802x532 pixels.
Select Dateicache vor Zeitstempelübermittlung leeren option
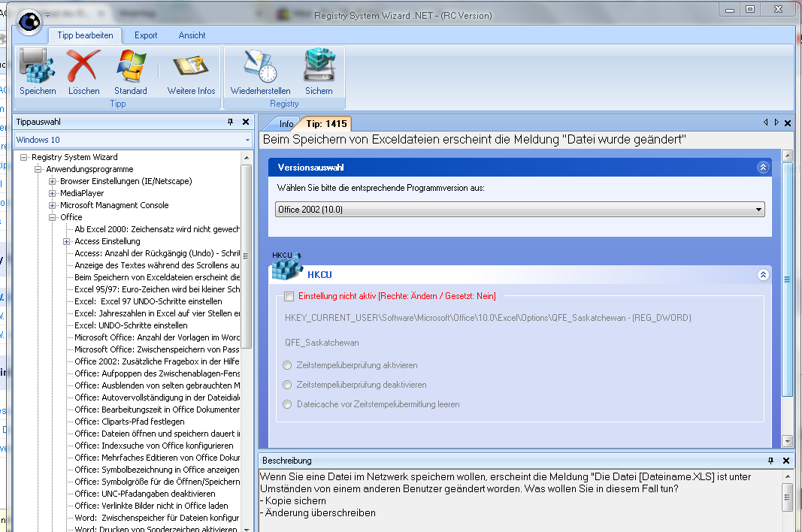[x=287, y=404]
